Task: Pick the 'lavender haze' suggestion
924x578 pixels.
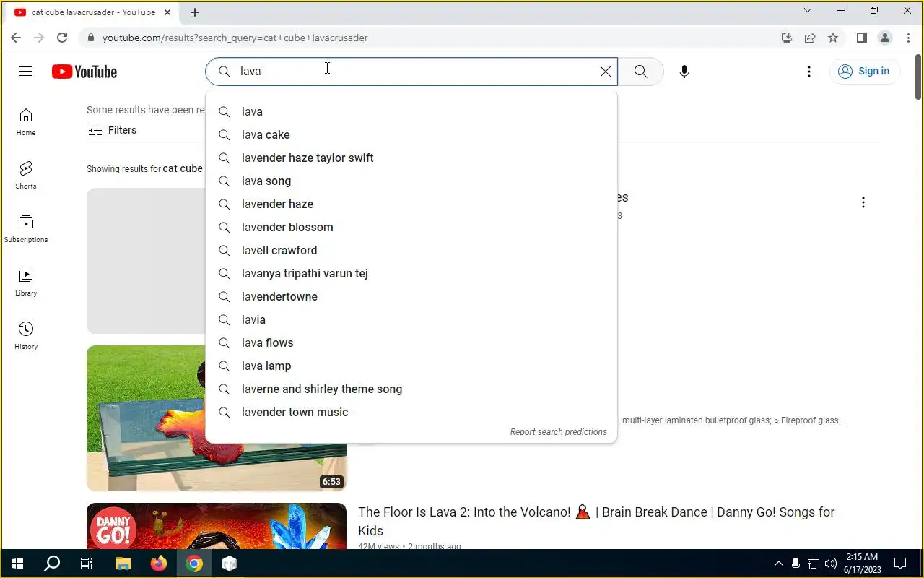Action: [x=411, y=204]
